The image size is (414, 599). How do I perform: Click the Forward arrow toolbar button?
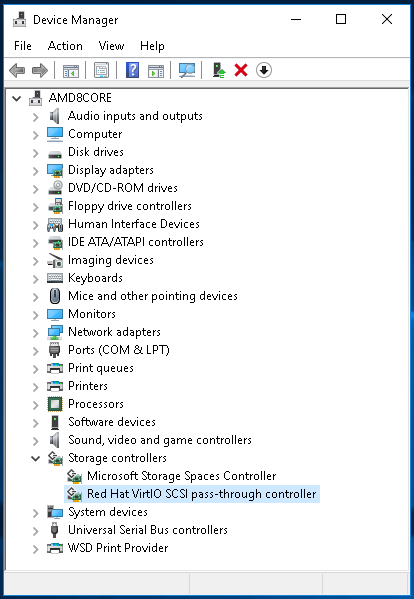pyautogui.click(x=40, y=70)
